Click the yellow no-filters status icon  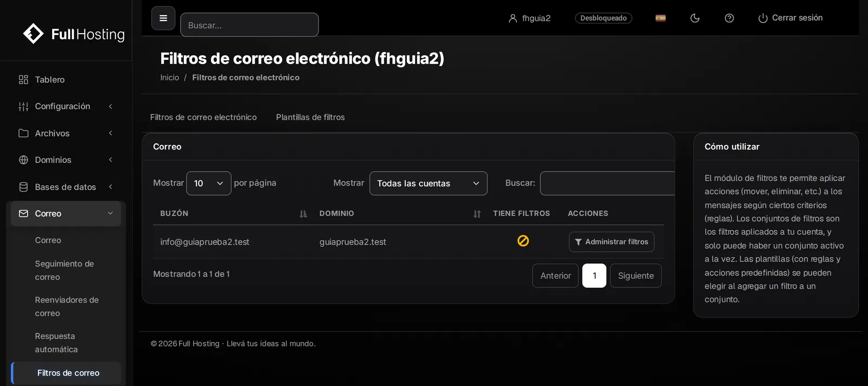[x=523, y=241]
